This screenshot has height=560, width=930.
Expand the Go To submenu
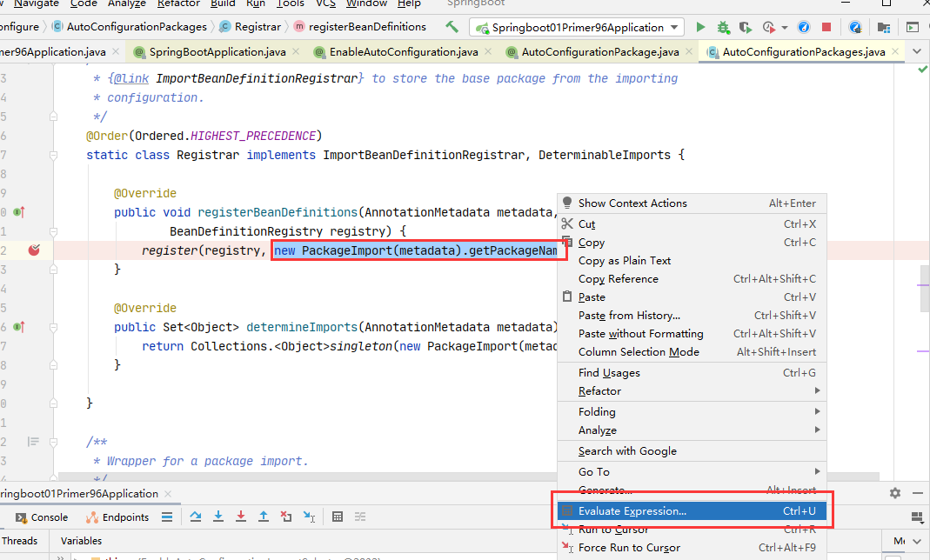pyautogui.click(x=692, y=471)
